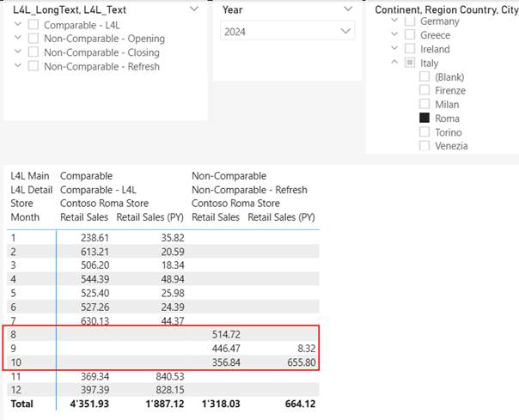Open the L4L_LongText slicer header chevron

(193, 9)
